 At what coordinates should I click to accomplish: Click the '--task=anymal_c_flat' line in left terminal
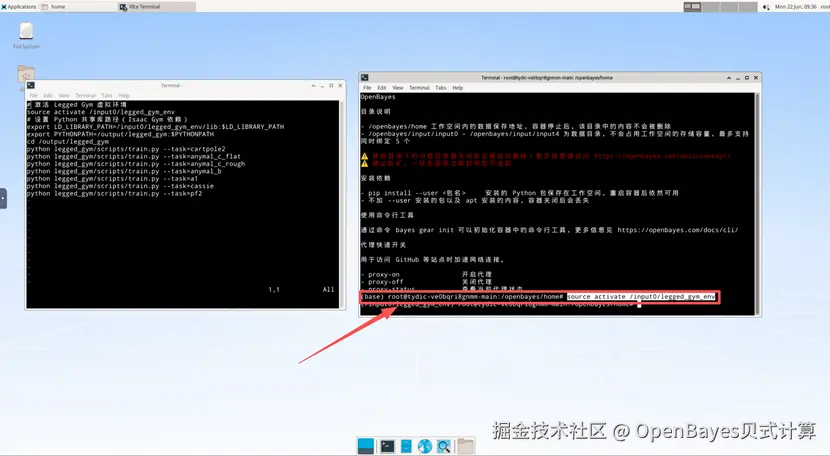coord(134,156)
